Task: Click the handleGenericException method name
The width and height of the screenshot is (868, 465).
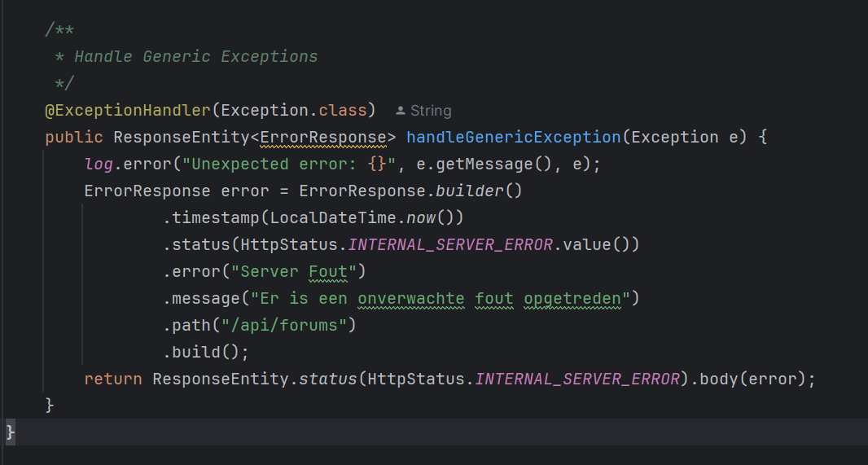Action: tap(513, 137)
